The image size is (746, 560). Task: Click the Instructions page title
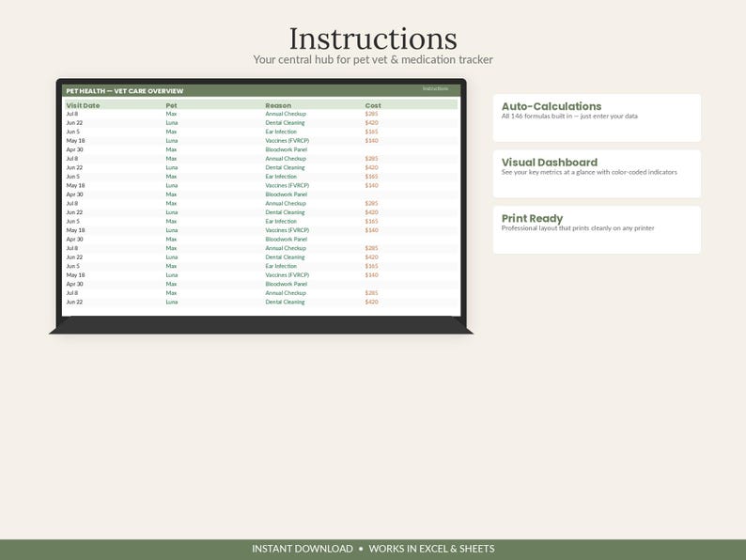click(x=373, y=39)
